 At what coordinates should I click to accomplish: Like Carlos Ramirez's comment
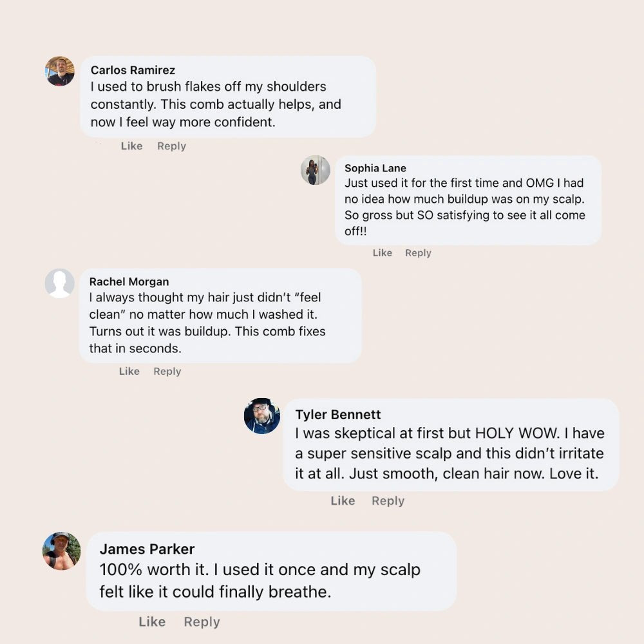(131, 146)
